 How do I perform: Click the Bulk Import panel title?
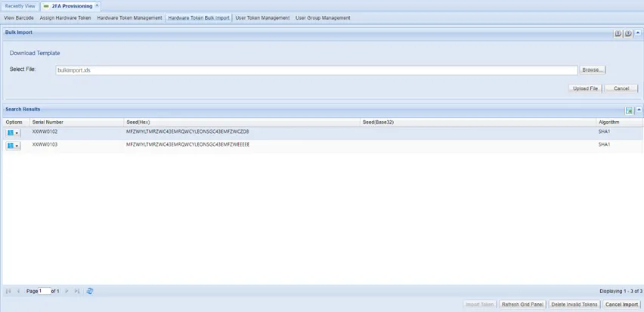[18, 32]
